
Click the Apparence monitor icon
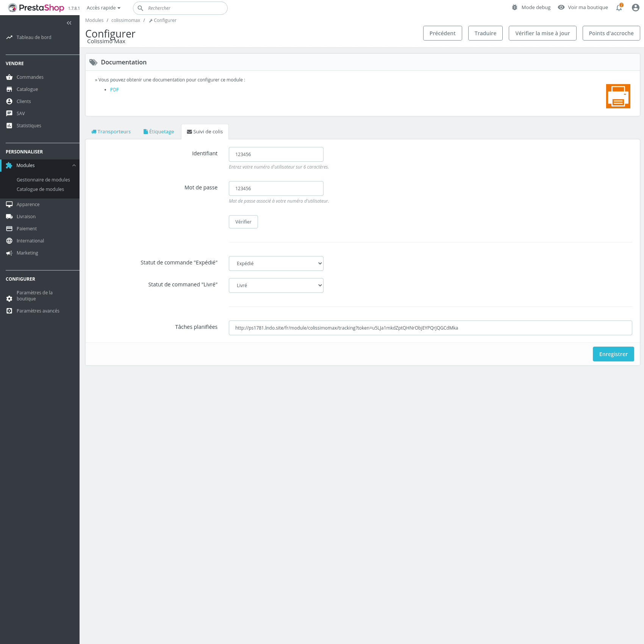(9, 204)
